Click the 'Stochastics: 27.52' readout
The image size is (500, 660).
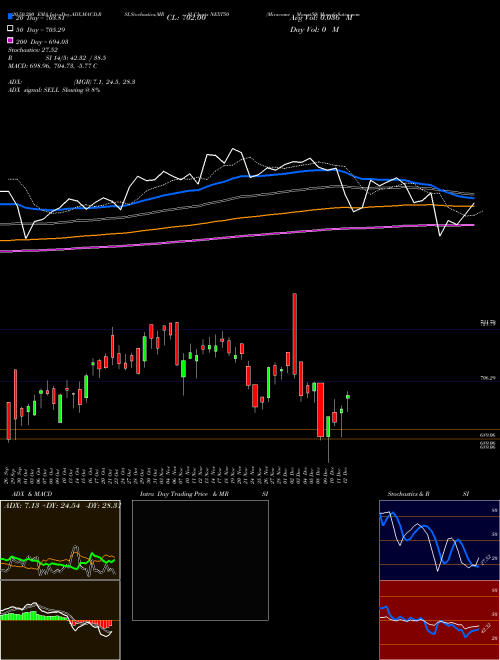click(33, 50)
